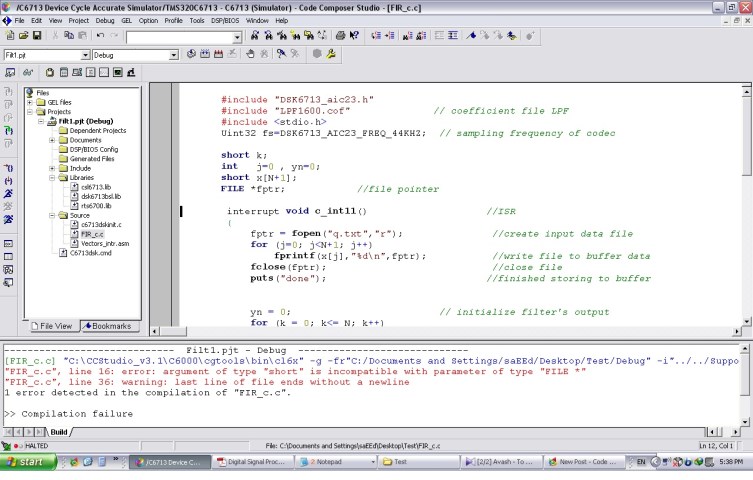Screen dimensions: 753x480
Task: Click the yellow wrench tool icon
Action: pos(331,54)
